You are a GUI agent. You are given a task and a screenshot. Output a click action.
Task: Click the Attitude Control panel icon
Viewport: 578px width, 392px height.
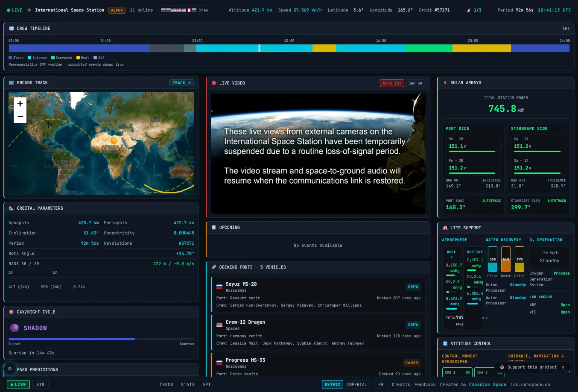[445, 343]
